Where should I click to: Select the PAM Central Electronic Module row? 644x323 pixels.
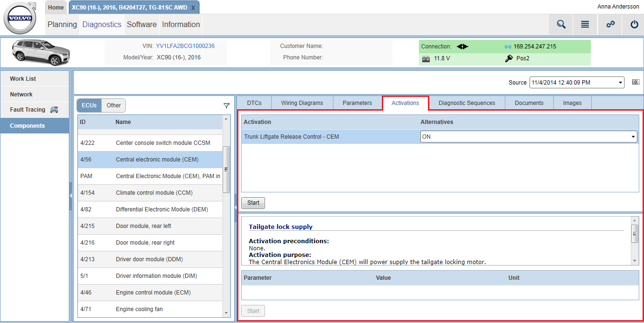pos(150,176)
